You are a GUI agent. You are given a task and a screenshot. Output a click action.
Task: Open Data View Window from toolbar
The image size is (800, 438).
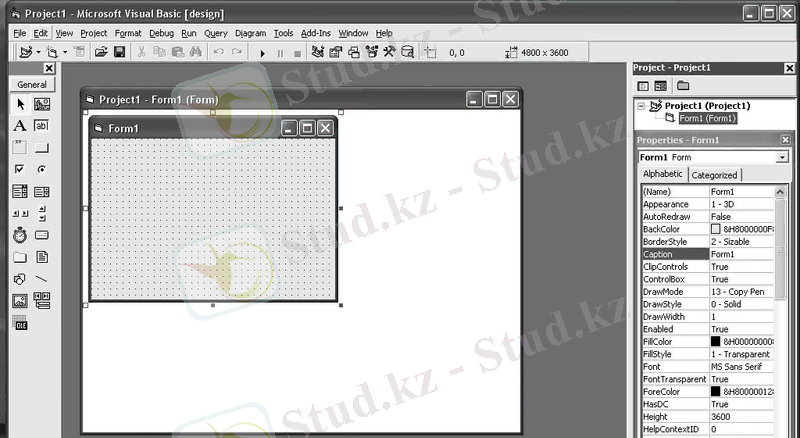(x=407, y=52)
